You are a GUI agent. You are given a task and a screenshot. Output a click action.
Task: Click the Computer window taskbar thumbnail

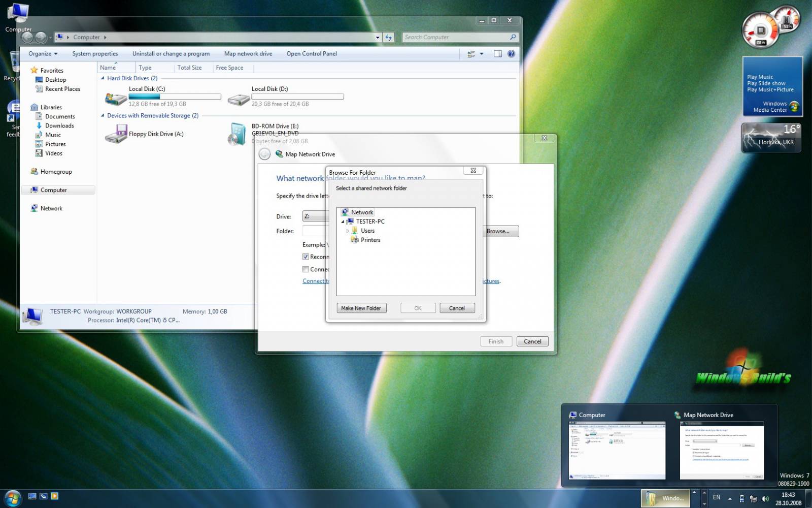point(617,450)
